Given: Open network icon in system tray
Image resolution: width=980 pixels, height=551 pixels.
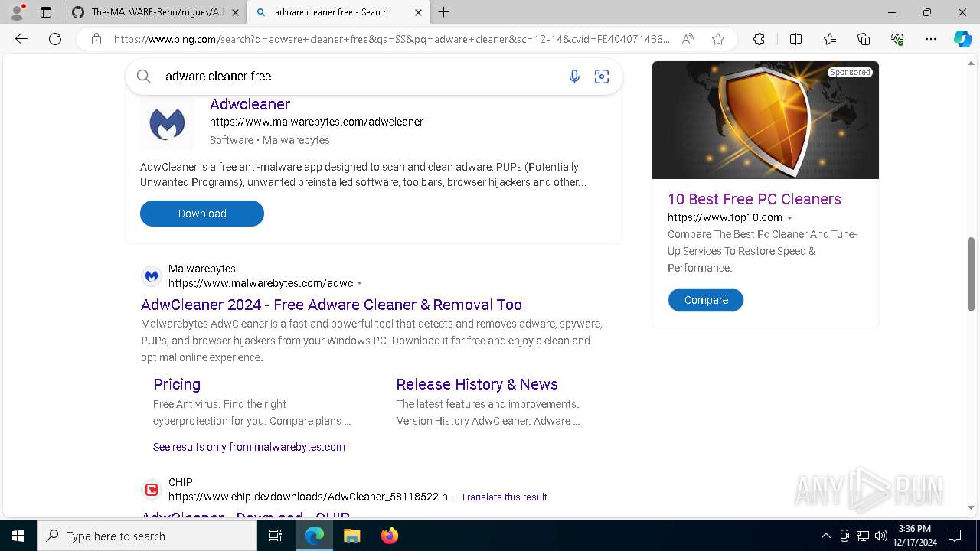Looking at the screenshot, I should (863, 536).
